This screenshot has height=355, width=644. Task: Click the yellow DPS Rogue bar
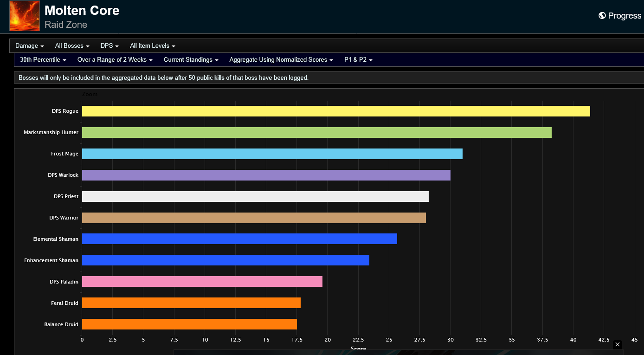tap(336, 111)
